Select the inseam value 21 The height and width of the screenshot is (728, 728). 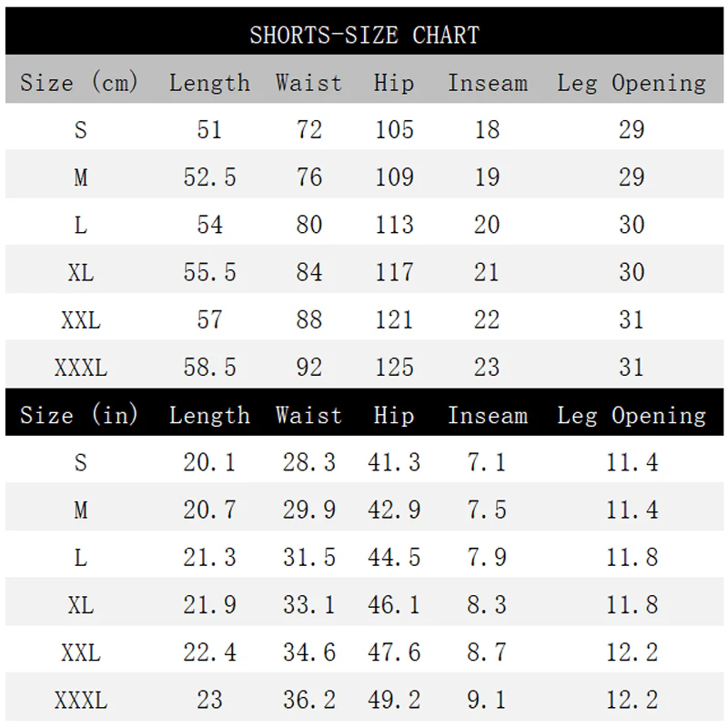[x=487, y=272]
